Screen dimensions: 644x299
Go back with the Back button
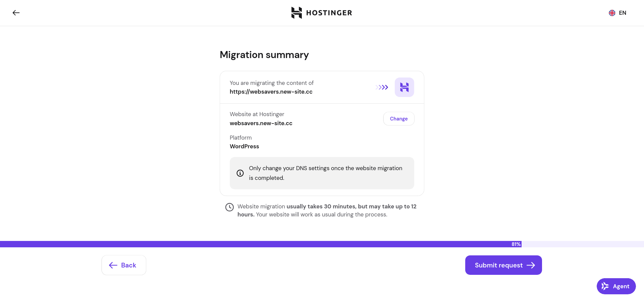pos(124,265)
